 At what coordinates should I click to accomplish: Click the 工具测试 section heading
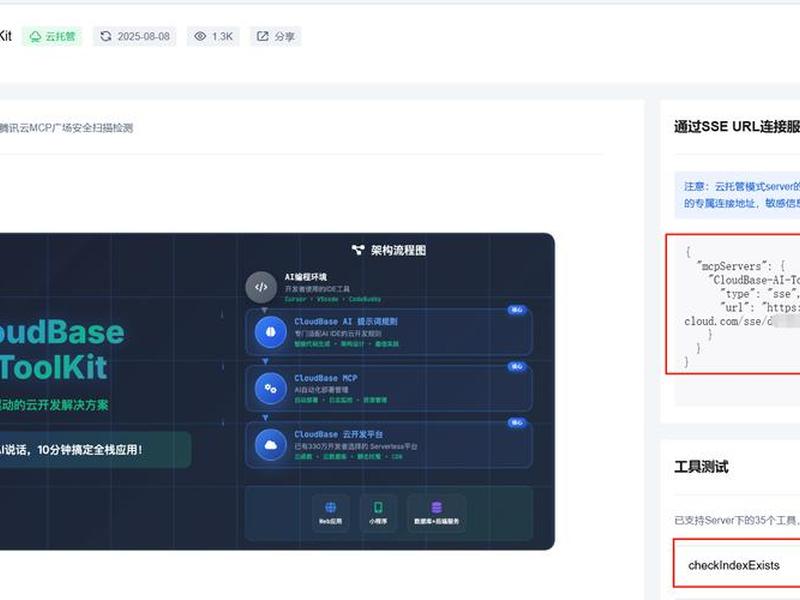tap(701, 467)
